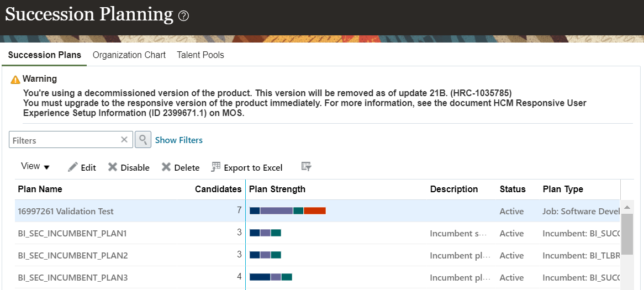644x290 pixels.
Task: Click description cell of BI_SEC_INCUMBENT_PLAN3
Action: [461, 278]
